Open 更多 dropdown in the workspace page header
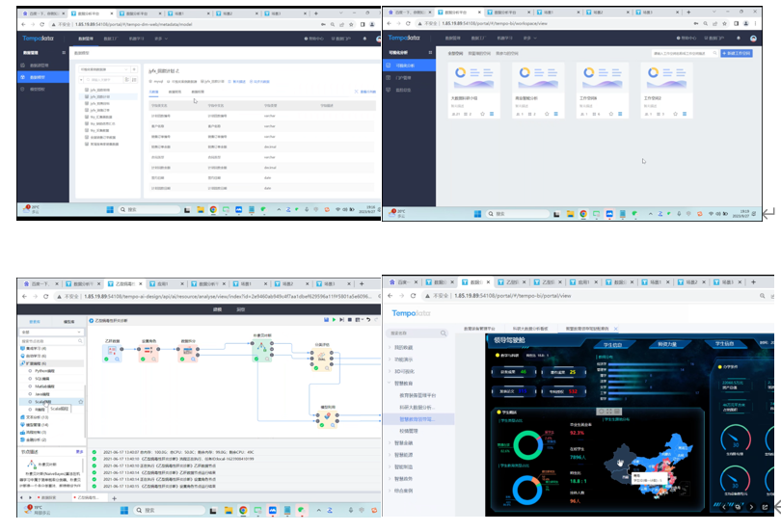Image resolution: width=781 pixels, height=532 pixels. [x=527, y=38]
